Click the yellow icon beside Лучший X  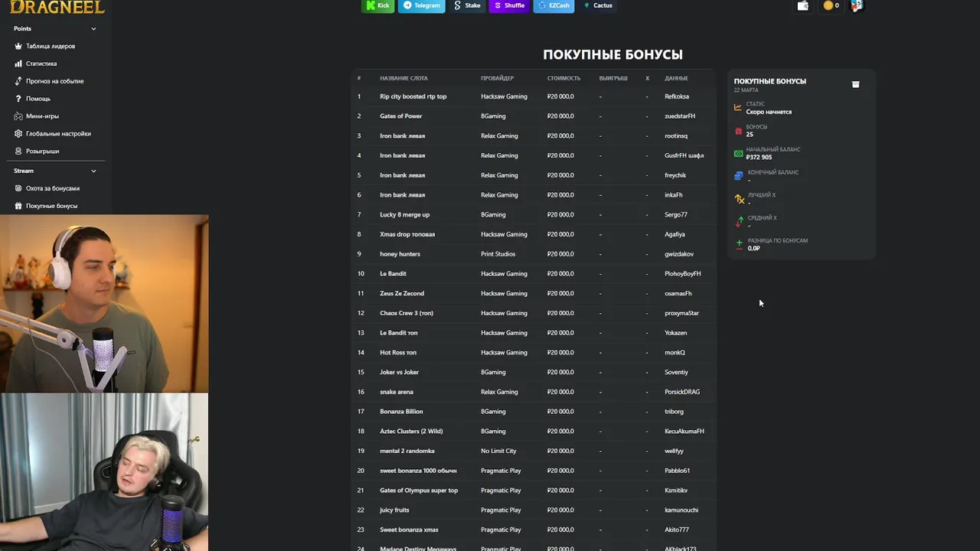(739, 199)
